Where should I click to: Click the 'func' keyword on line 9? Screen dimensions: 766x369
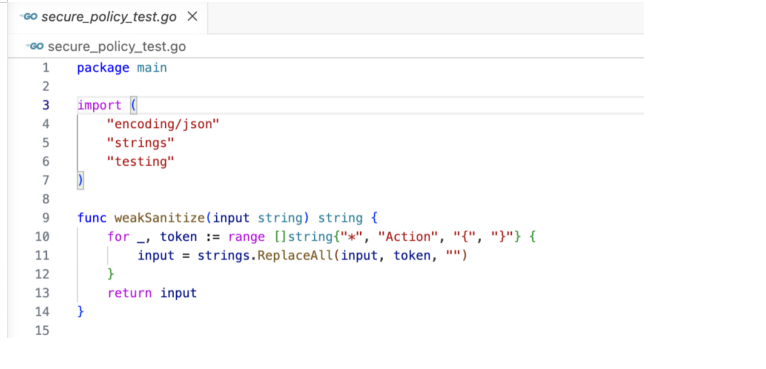pyautogui.click(x=92, y=218)
